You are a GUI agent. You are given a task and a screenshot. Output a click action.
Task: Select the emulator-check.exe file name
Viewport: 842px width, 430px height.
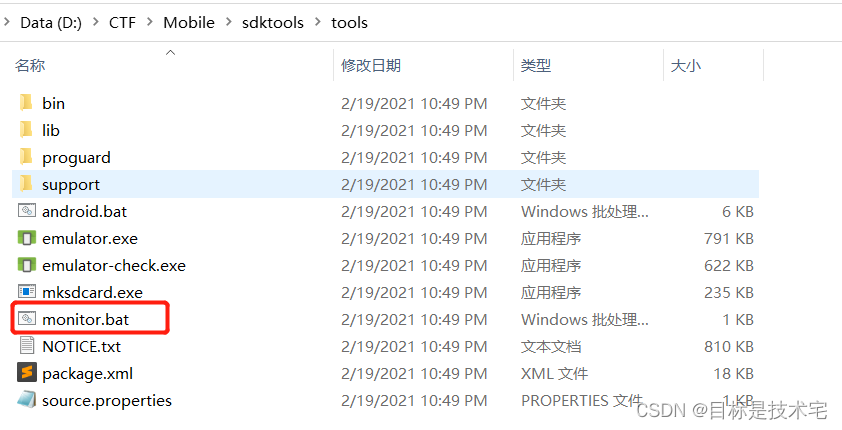click(x=113, y=265)
